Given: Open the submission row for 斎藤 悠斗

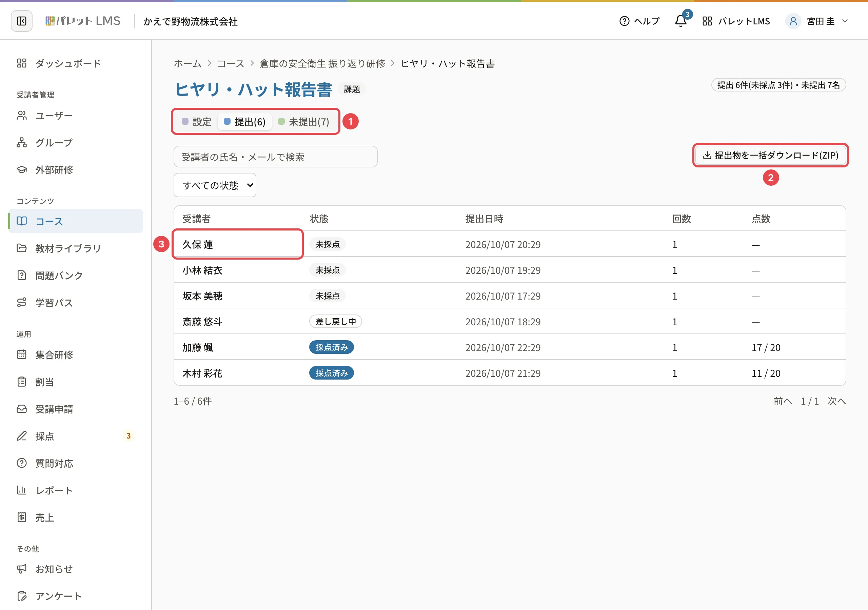Looking at the screenshot, I should [510, 322].
